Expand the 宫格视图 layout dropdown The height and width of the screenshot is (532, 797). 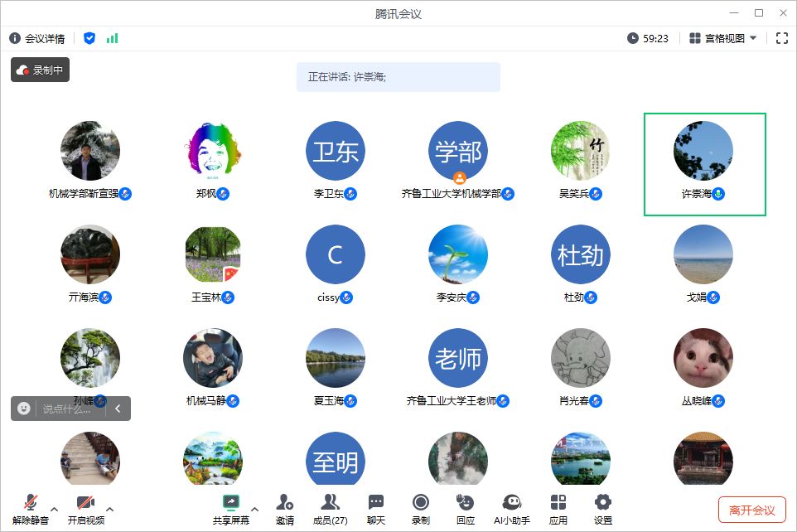(722, 38)
